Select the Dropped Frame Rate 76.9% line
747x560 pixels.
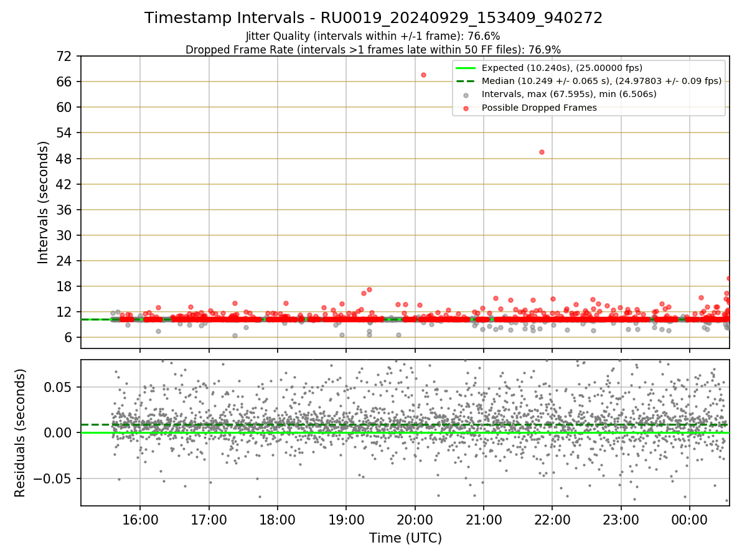(373, 50)
